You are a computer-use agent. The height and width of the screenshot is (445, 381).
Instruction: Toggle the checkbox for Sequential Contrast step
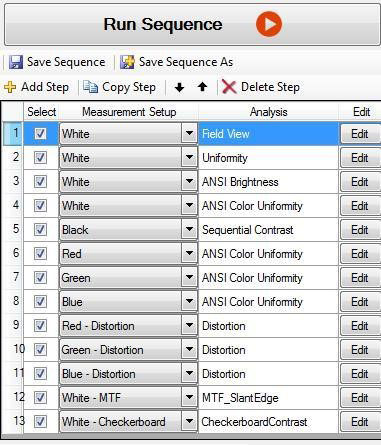40,230
